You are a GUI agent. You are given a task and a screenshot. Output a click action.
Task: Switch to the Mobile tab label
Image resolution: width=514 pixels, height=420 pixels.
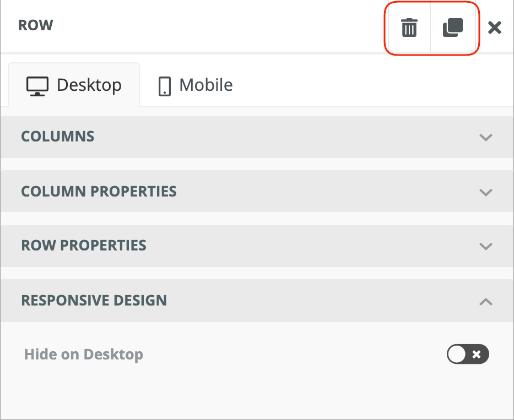click(206, 85)
